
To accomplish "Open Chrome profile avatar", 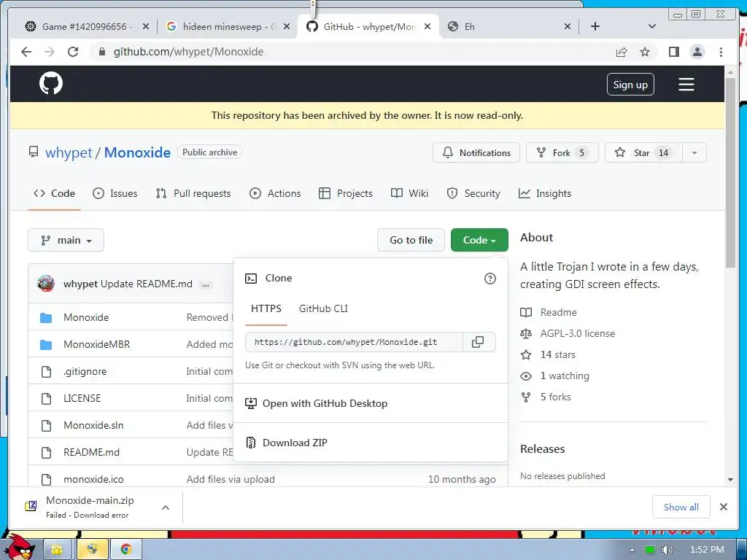I will 697,52.
